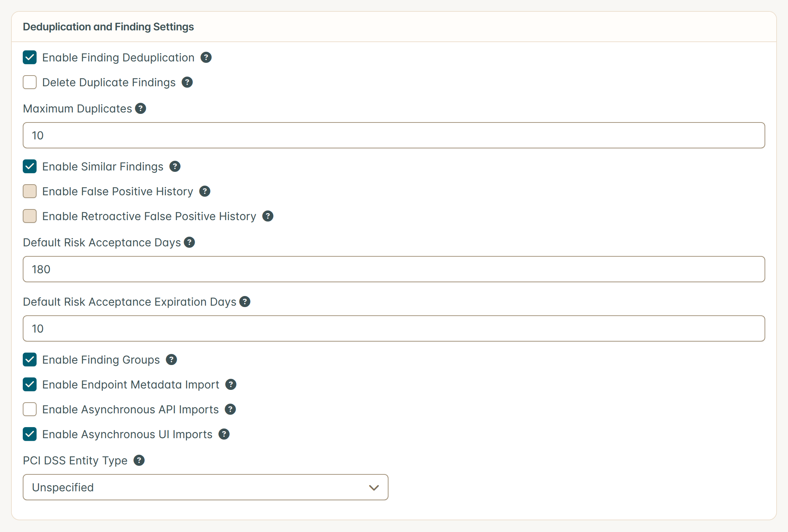Open help icon for Enable Finding Deduplication

206,57
